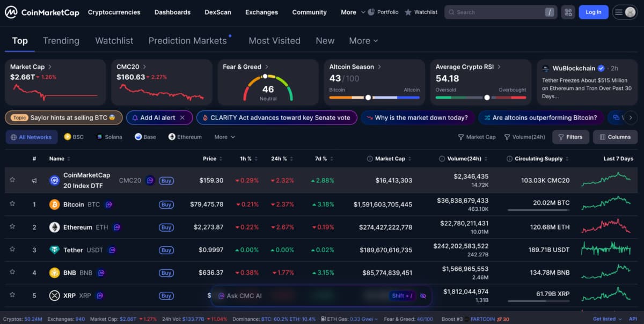The width and height of the screenshot is (644, 324).
Task: Star Bitcoin to add to watchlist
Action: point(12,204)
